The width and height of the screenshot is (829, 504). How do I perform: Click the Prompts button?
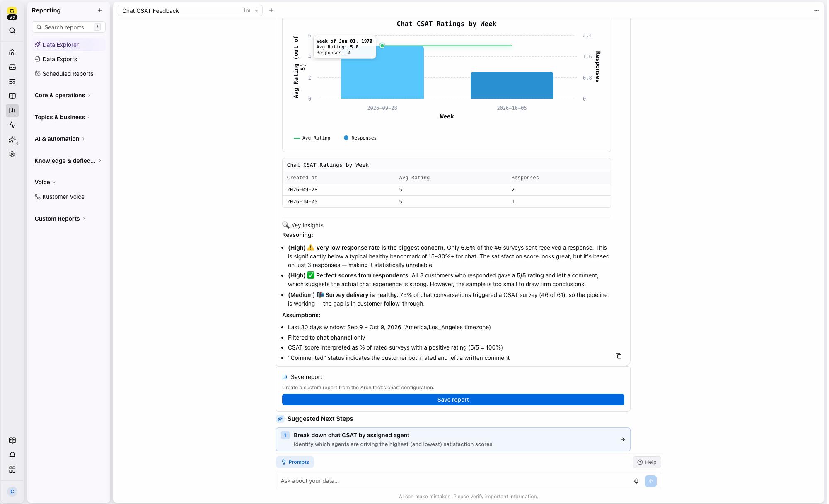pos(295,463)
